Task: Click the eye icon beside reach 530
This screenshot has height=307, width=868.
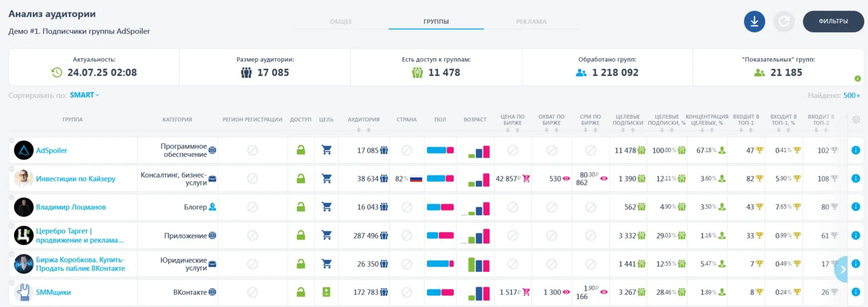Action: 566,179
